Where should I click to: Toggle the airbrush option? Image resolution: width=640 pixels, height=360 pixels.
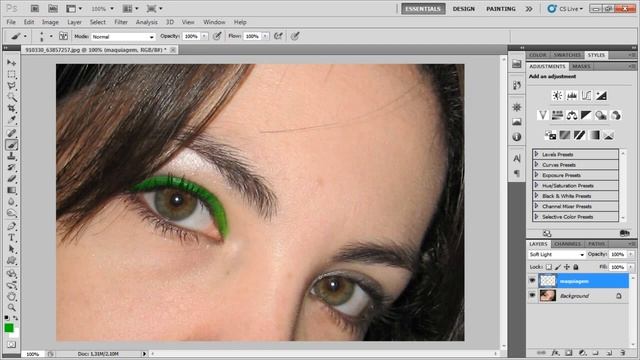278,36
